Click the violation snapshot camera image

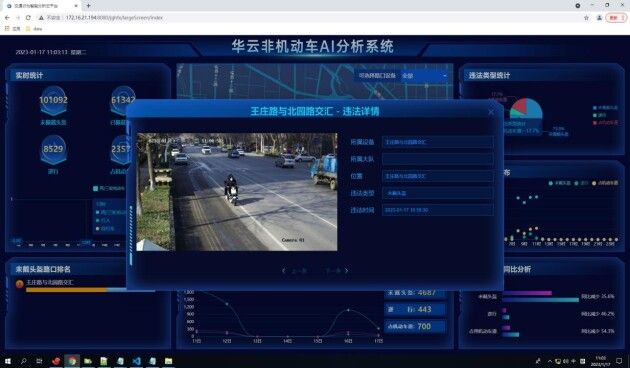[237, 192]
